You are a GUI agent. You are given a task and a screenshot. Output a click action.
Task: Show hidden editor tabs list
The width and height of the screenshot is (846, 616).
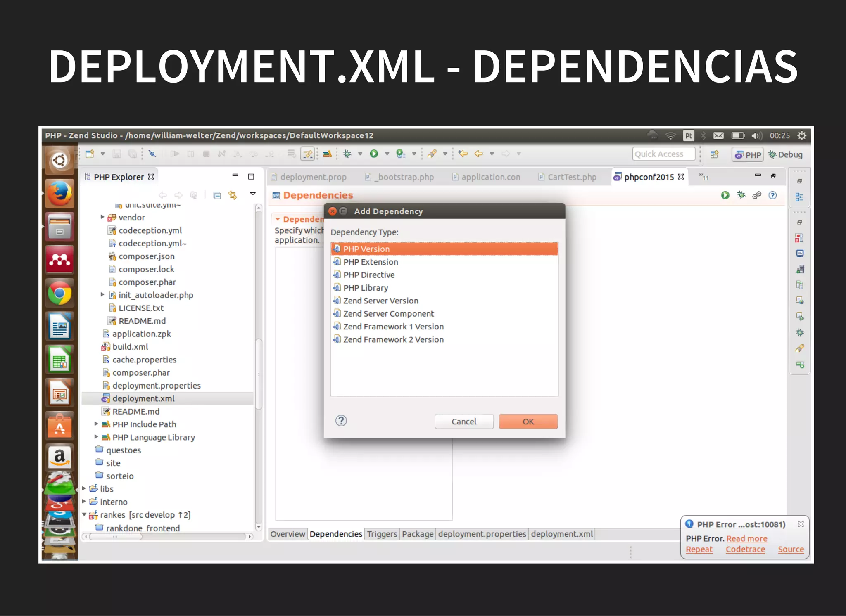tap(703, 177)
